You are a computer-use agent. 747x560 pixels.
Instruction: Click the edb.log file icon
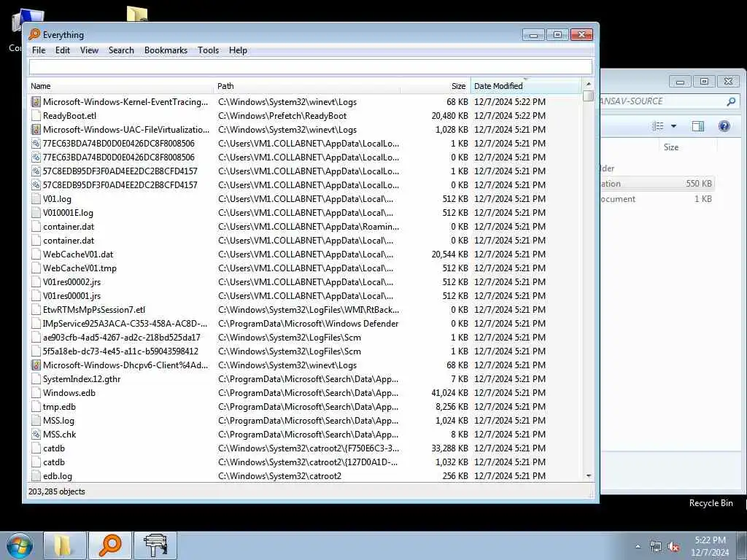coord(36,475)
